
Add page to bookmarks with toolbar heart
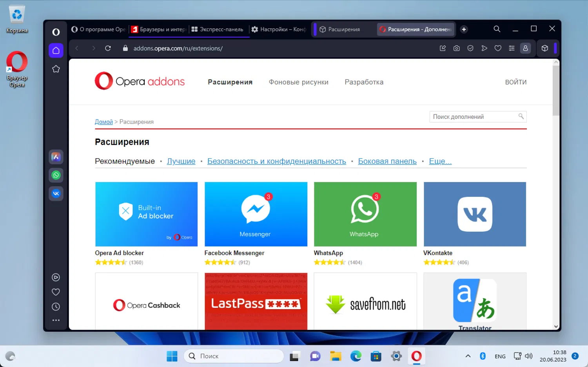click(x=498, y=48)
